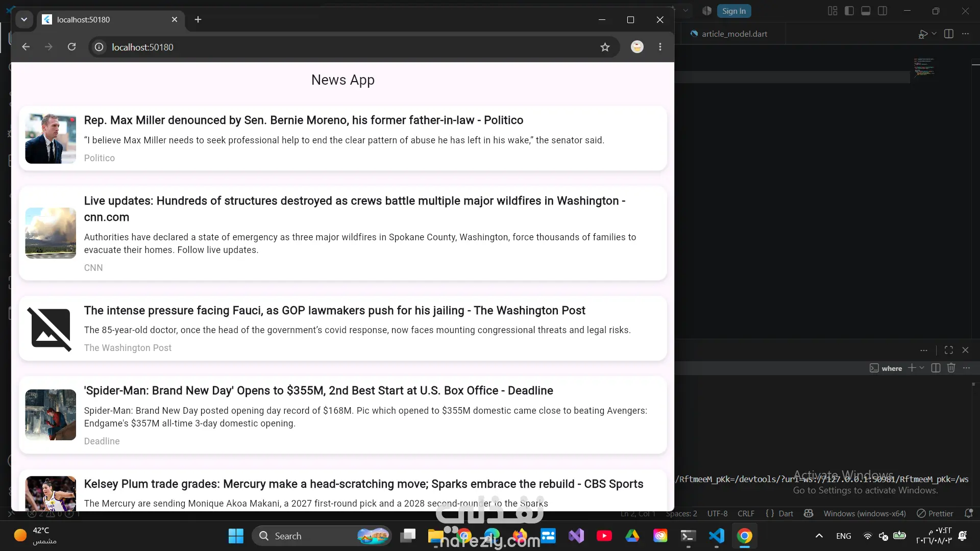Change the CRLF line ending
This screenshot has width=980, height=551.
746,514
